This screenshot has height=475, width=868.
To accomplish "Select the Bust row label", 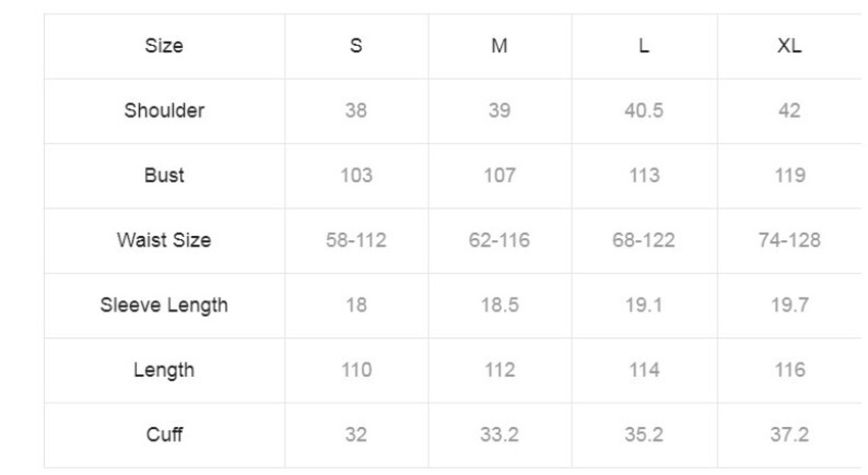I will [x=164, y=175].
